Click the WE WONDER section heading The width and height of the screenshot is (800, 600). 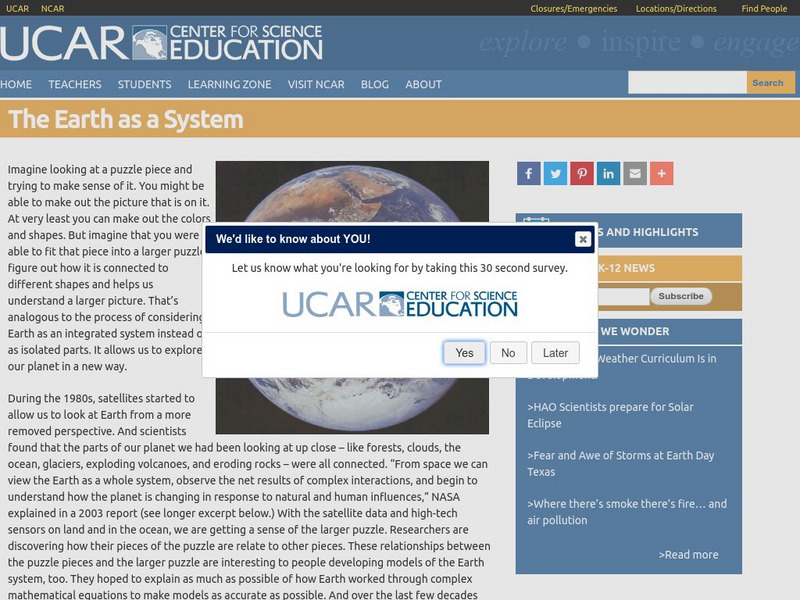635,331
